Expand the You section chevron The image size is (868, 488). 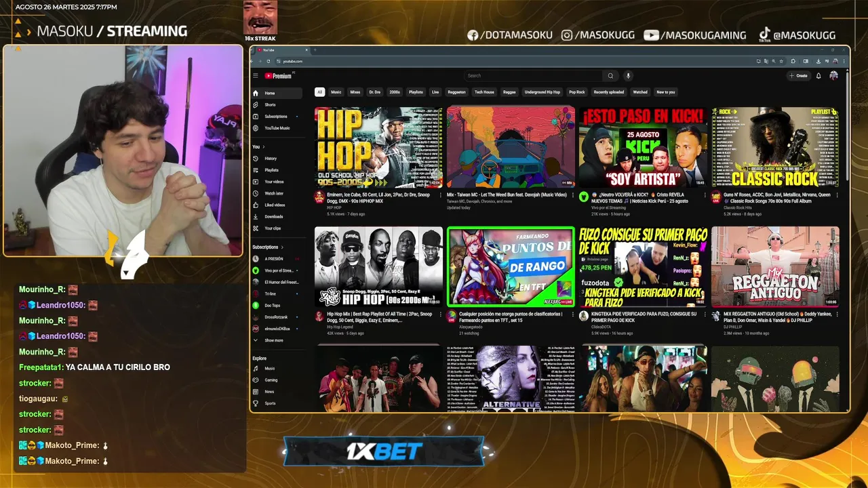click(264, 146)
